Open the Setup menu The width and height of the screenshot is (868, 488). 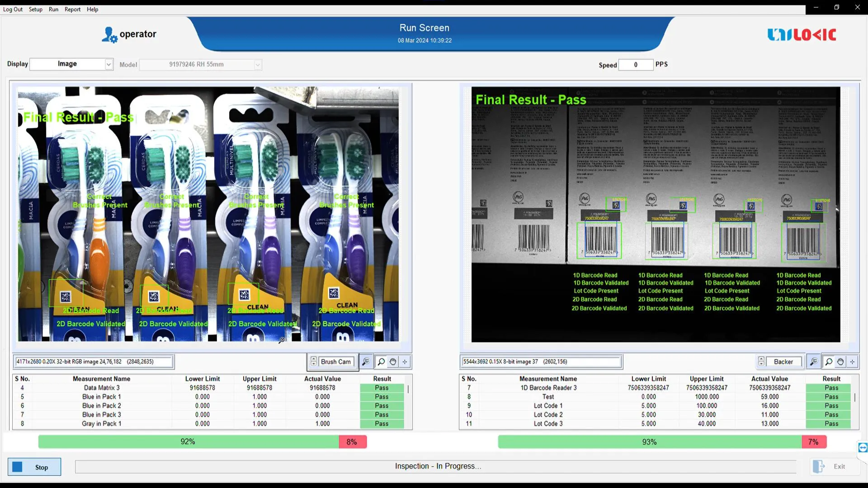click(x=35, y=9)
